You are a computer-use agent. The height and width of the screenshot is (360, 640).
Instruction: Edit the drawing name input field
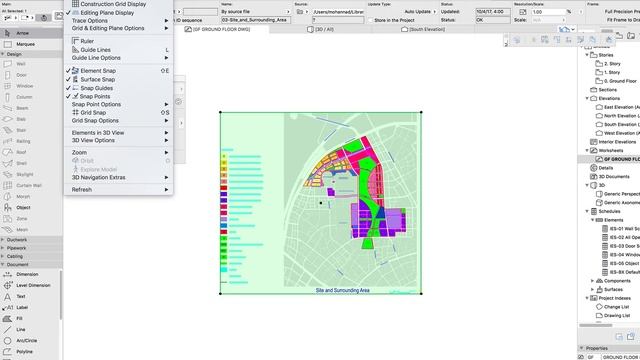256,20
